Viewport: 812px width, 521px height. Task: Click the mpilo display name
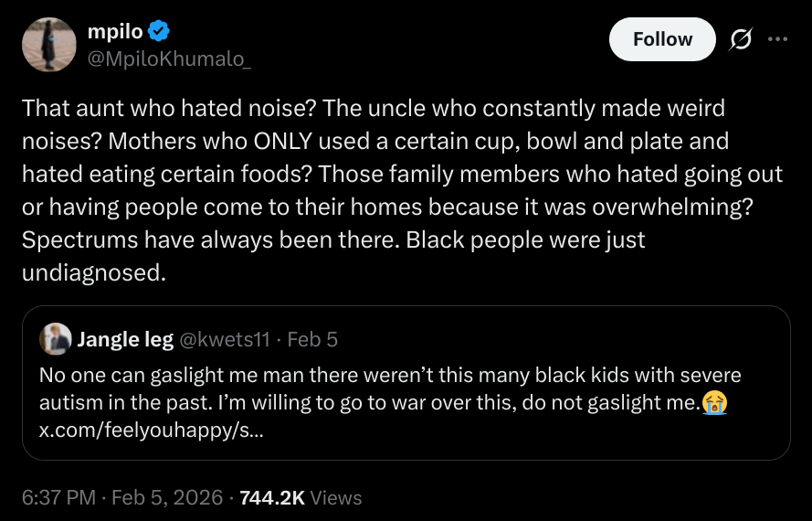tap(114, 31)
